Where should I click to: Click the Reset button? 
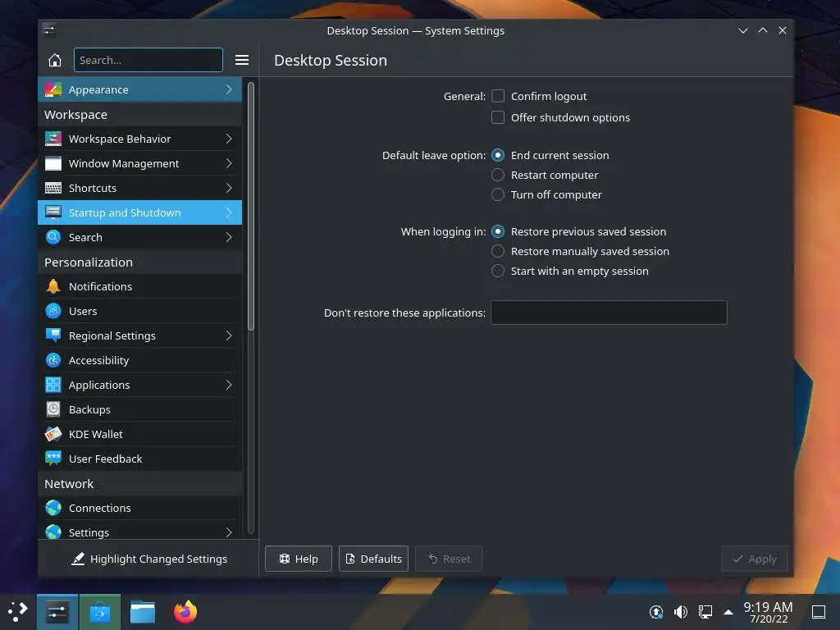449,559
